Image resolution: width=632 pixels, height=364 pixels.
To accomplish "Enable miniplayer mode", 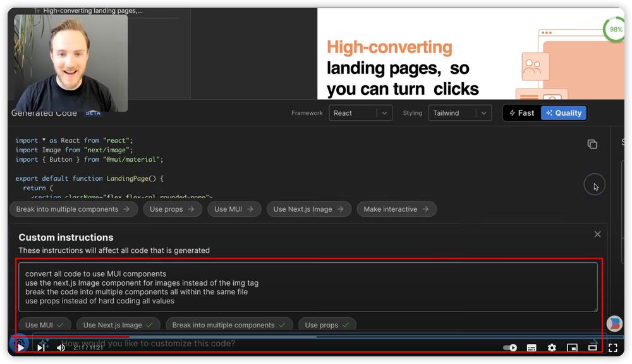I will tap(572, 348).
